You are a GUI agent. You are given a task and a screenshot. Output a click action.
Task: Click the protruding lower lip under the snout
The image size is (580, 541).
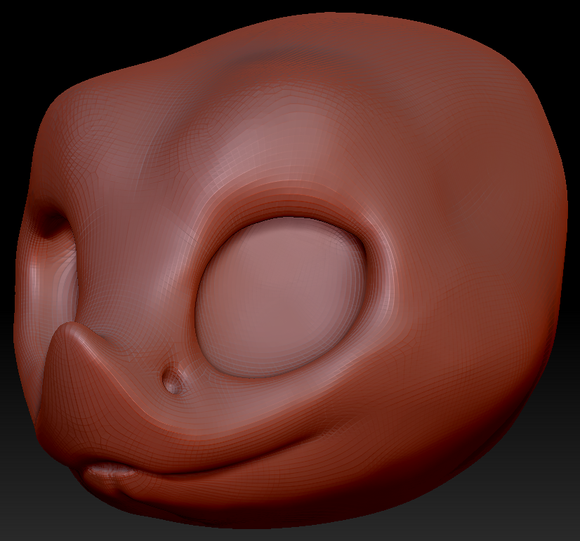point(111,472)
